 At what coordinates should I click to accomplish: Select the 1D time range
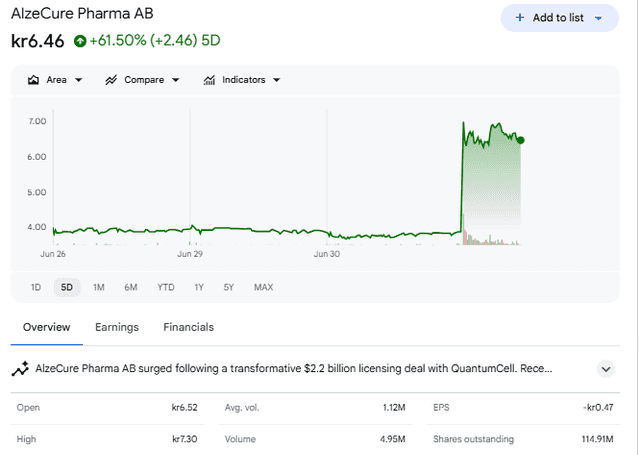tap(36, 287)
